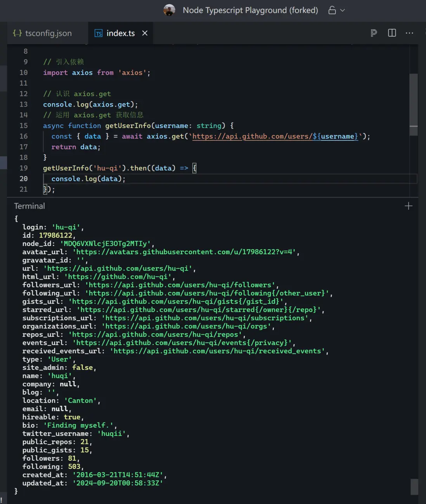Click the user avatar in title bar
Viewport: 426px width, 504px height.
click(x=169, y=10)
